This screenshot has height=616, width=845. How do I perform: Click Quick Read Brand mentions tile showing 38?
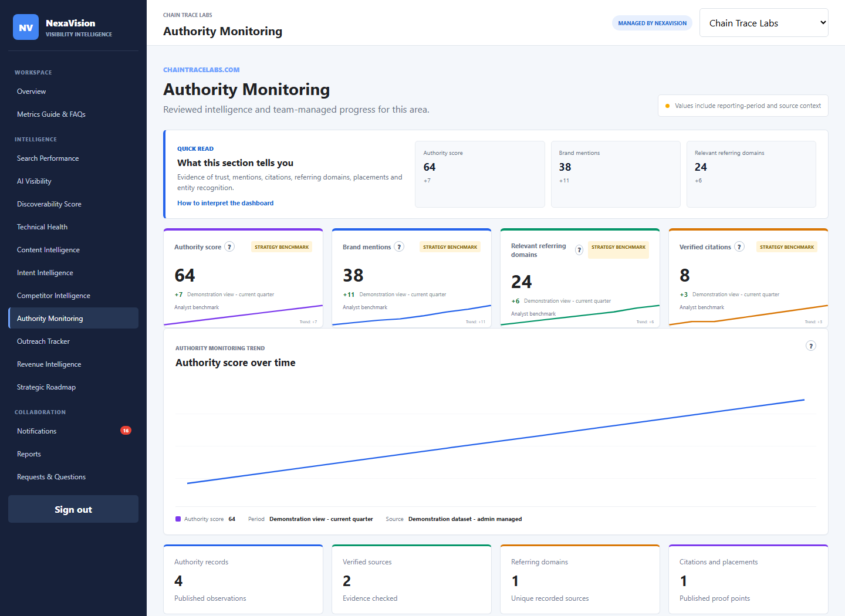pos(616,174)
